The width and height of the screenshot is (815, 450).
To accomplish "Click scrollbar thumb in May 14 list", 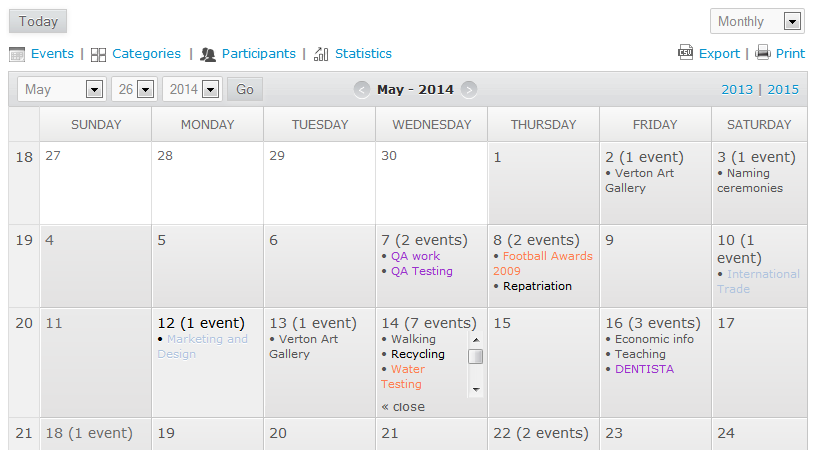I will 476,356.
